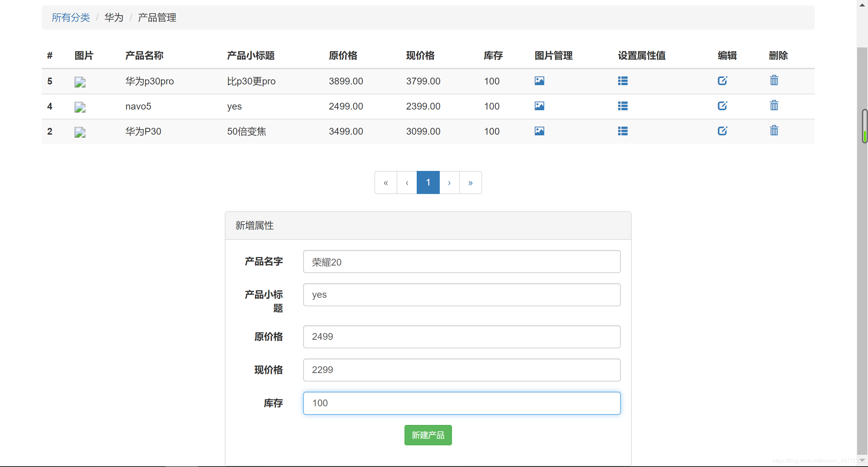
Task: Click the 产品管理 breadcrumb item
Action: pyautogui.click(x=157, y=18)
